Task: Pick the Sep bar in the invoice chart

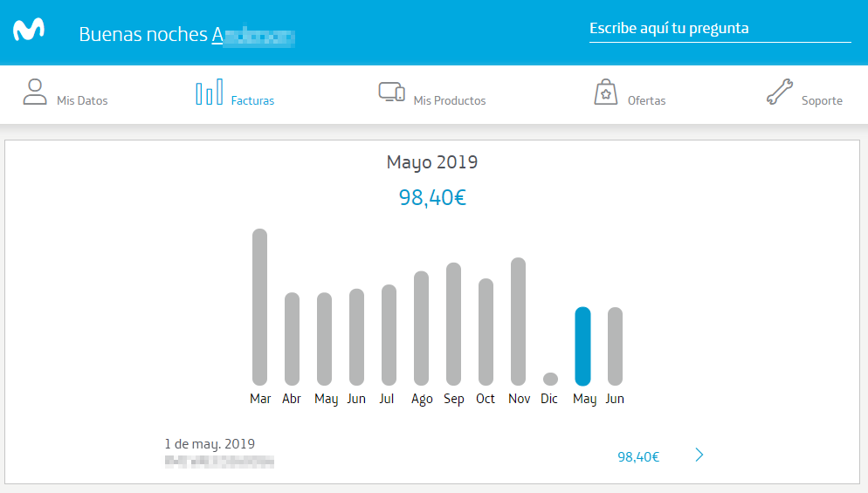Action: pos(453,324)
